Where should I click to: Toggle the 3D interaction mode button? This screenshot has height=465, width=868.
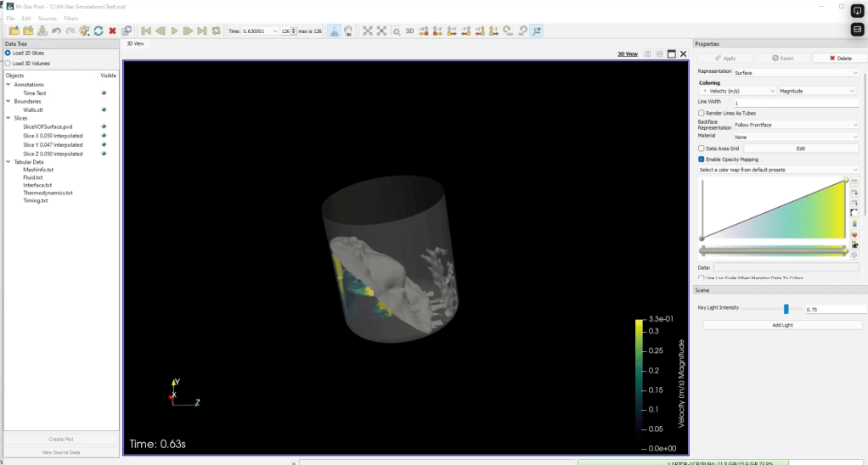[409, 31]
